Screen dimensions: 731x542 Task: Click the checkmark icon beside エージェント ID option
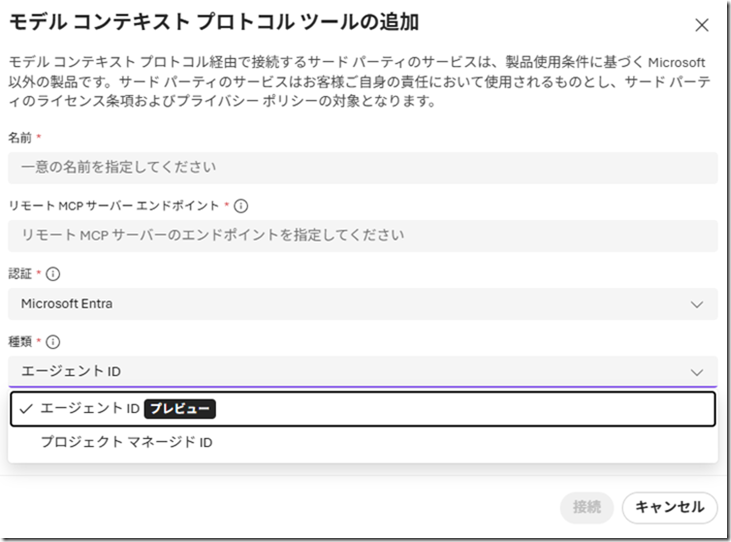coord(26,409)
